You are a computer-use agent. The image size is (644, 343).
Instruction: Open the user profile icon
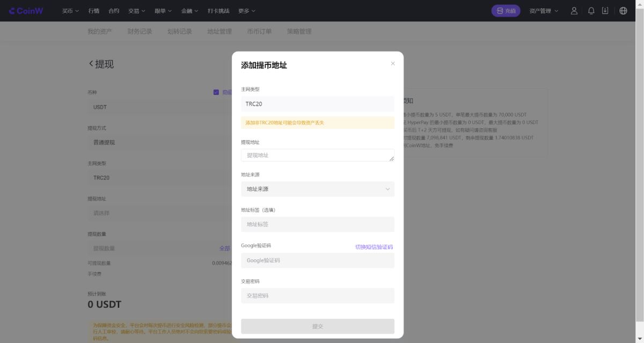574,10
